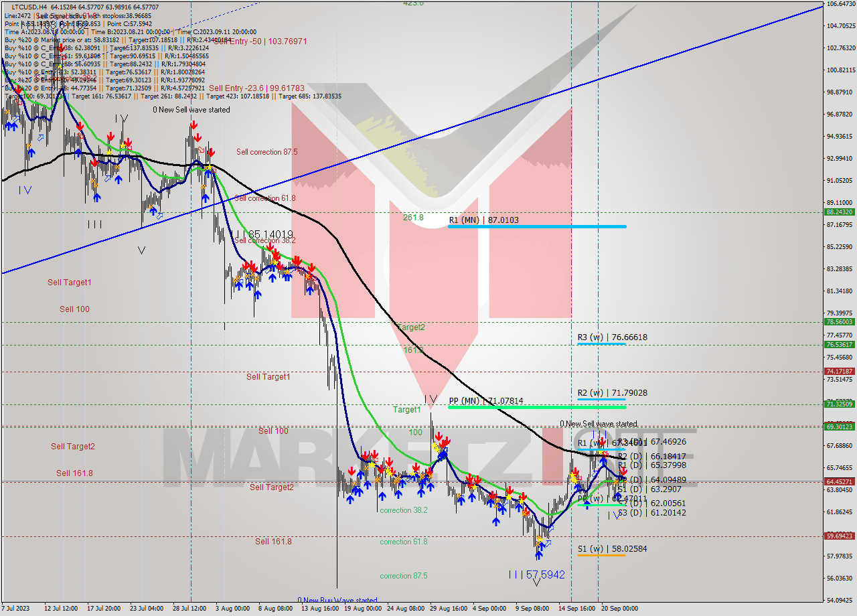
Task: Click the 'Sell correction 87.5' label
Action: point(266,152)
